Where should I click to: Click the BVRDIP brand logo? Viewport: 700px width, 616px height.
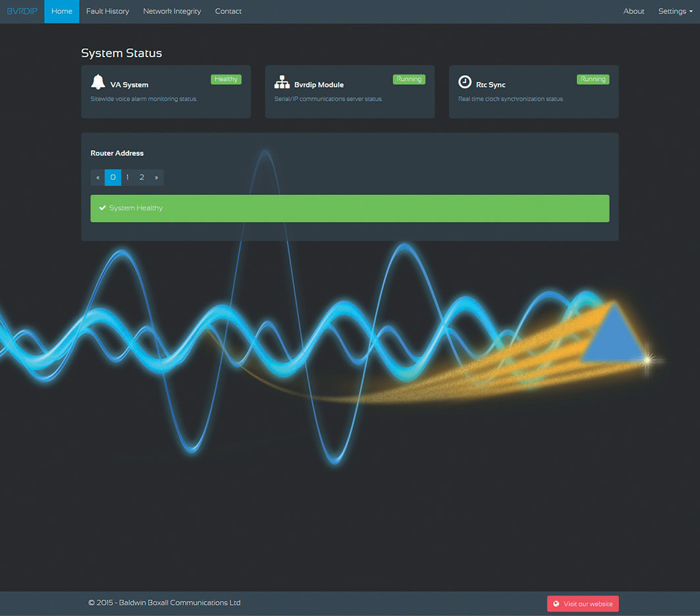tap(22, 11)
